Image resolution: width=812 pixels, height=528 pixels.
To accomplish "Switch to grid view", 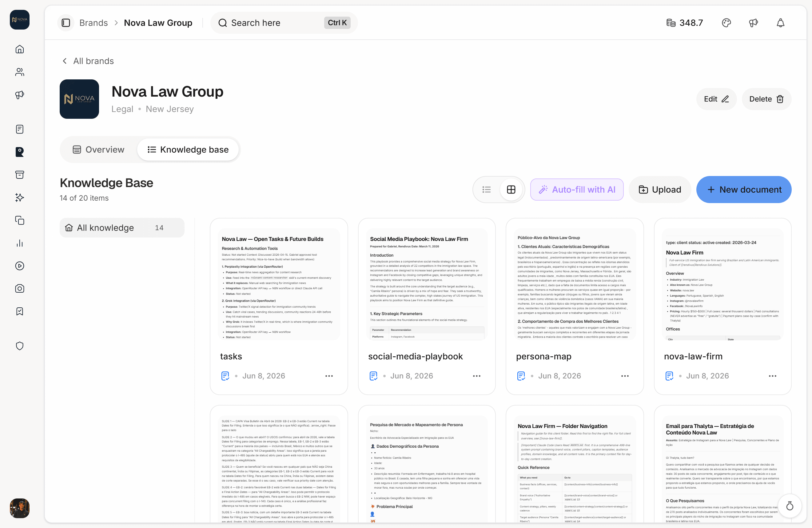I will tap(511, 190).
